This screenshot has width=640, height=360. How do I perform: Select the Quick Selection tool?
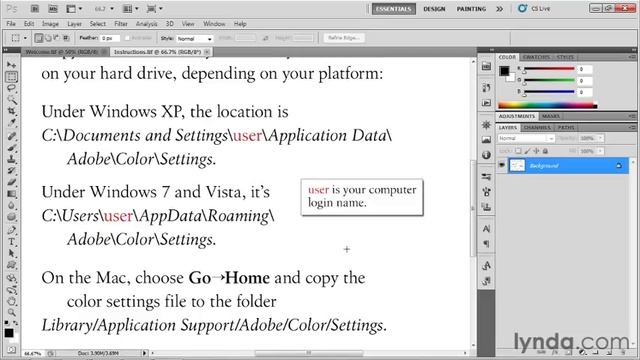(11, 100)
